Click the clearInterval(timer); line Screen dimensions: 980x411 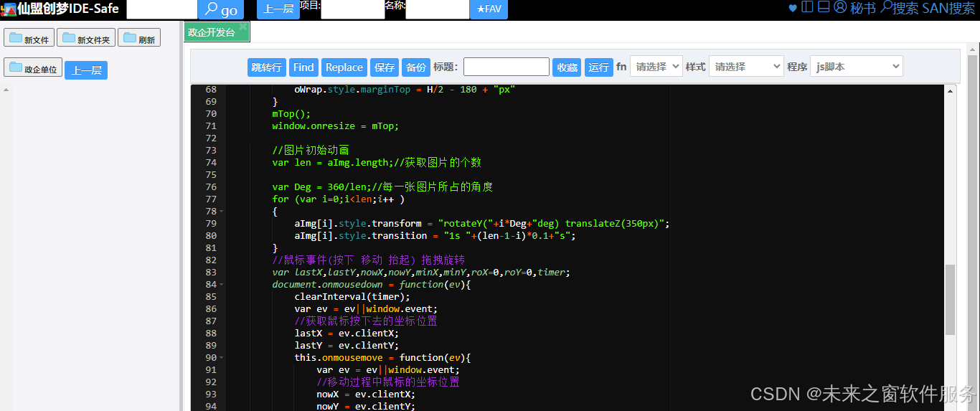click(x=352, y=296)
